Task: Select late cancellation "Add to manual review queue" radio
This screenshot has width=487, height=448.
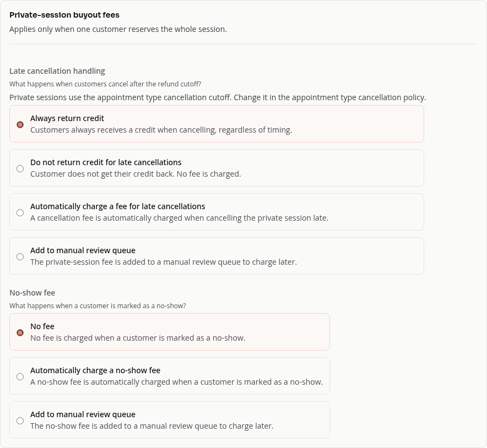Action: point(20,256)
